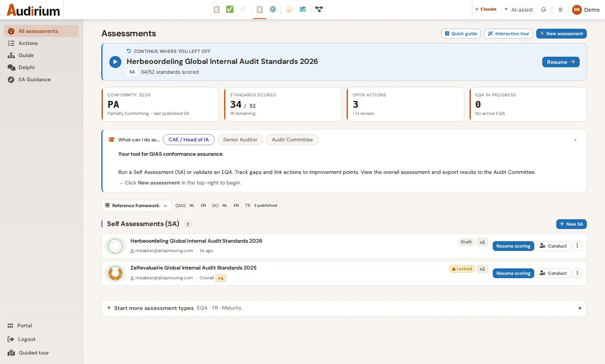Start the Guided tour from sidebar
Image resolution: width=605 pixels, height=364 pixels.
coord(41,353)
